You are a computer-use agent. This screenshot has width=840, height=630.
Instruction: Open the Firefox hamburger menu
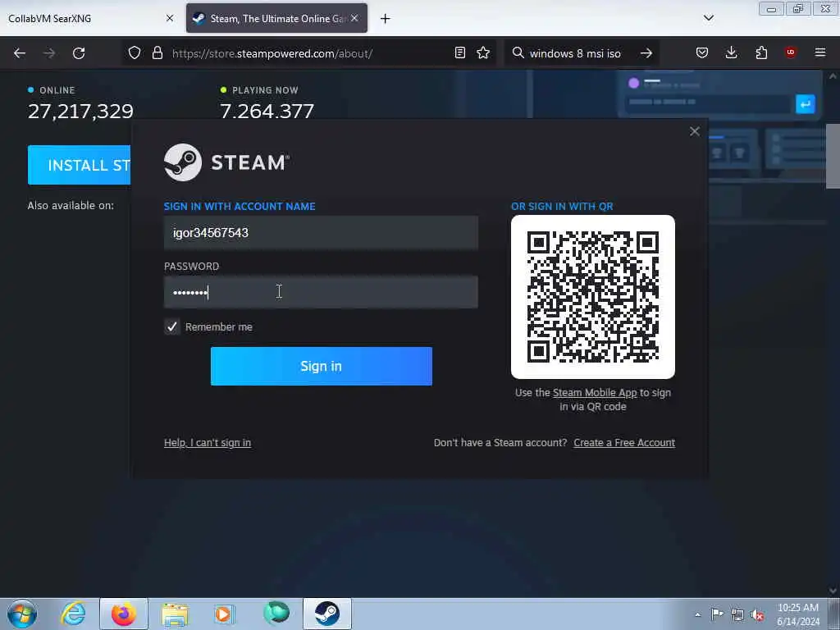click(x=820, y=52)
